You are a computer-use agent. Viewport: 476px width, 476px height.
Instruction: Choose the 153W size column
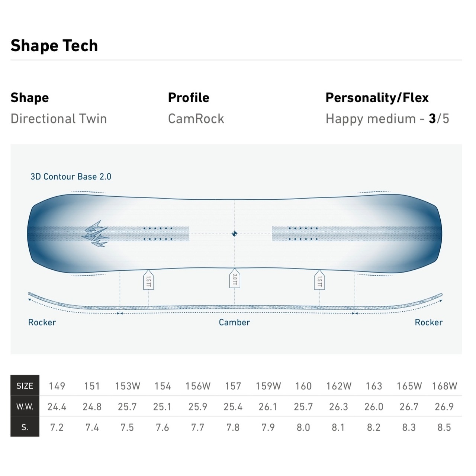coord(128,386)
